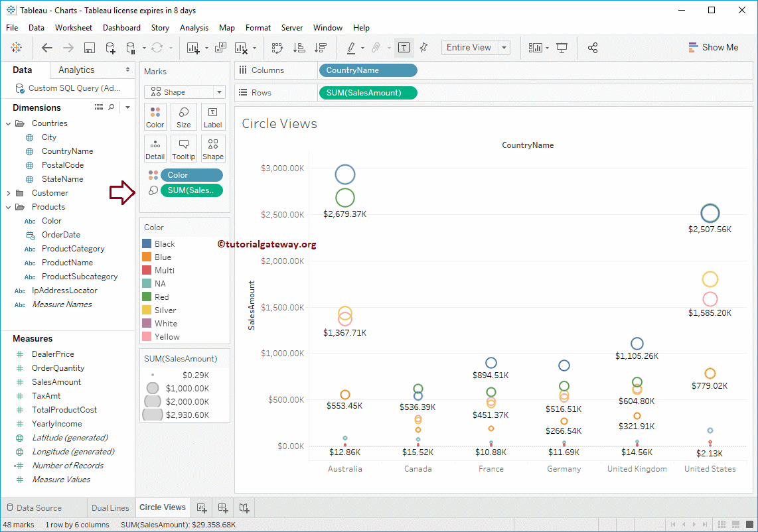Open the Analysis menu

(194, 28)
